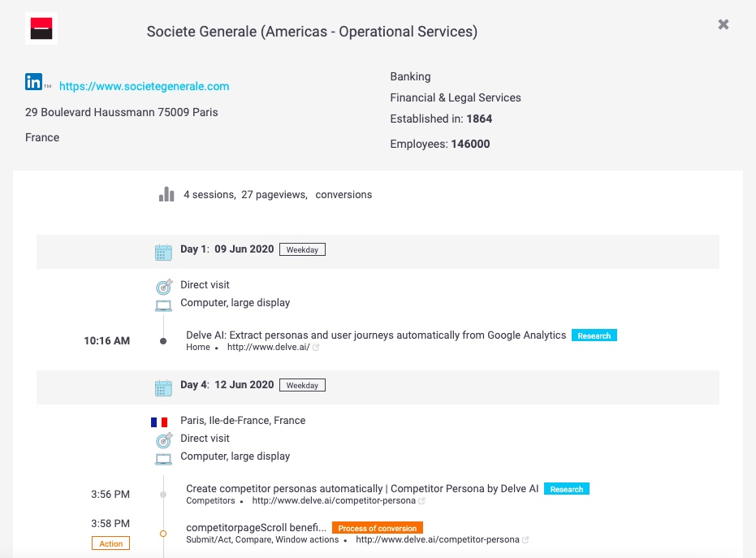
Task: Click the Research tag on the Home pageview
Action: click(594, 335)
